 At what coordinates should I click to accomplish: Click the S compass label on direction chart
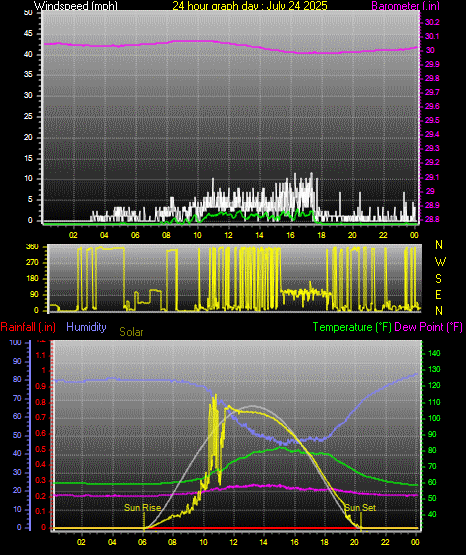coord(438,279)
